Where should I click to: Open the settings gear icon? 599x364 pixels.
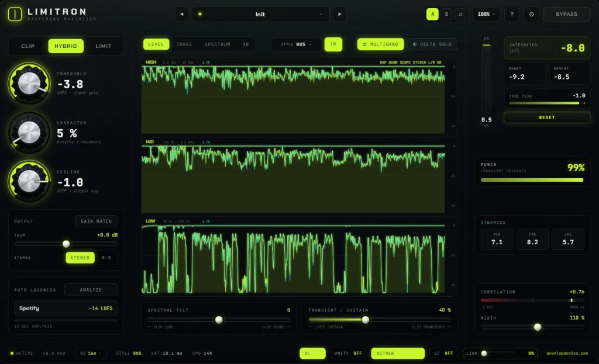pos(531,14)
